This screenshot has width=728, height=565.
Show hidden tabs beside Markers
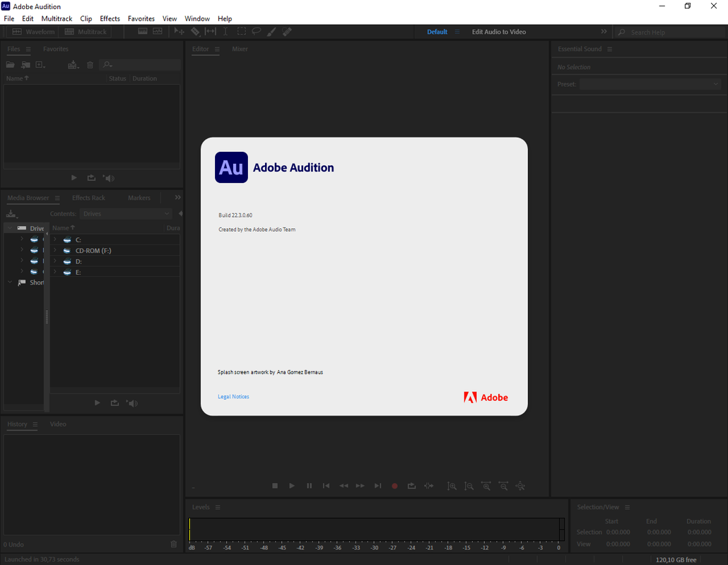178,197
